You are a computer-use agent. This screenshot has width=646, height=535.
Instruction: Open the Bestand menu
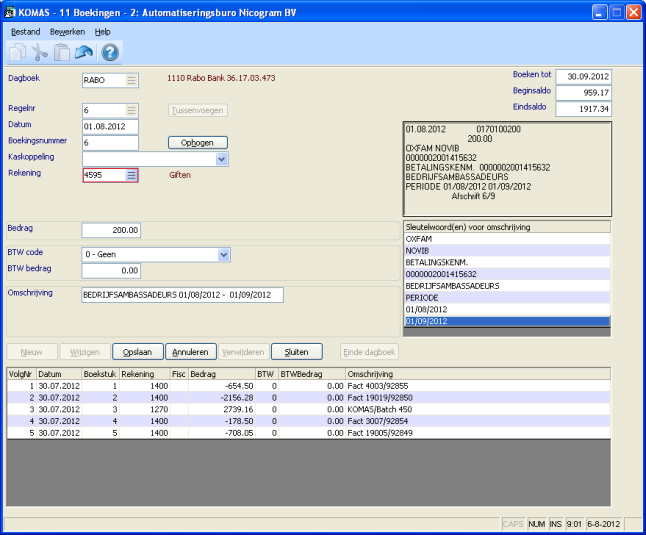26,32
